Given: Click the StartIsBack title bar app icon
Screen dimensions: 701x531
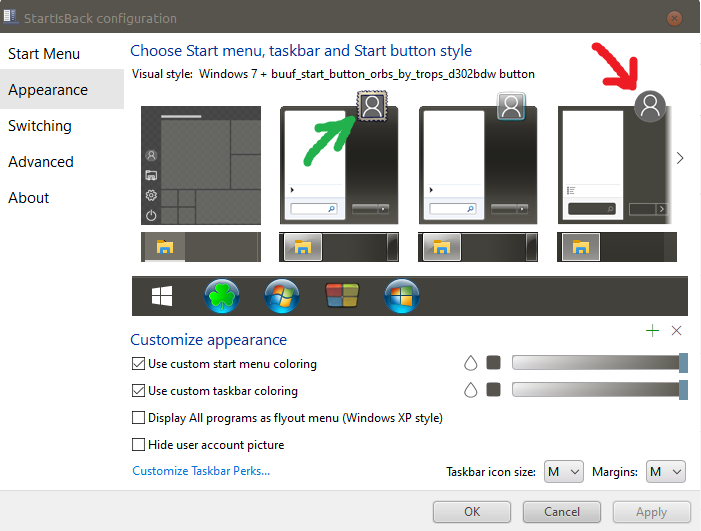Looking at the screenshot, I should click(10, 17).
